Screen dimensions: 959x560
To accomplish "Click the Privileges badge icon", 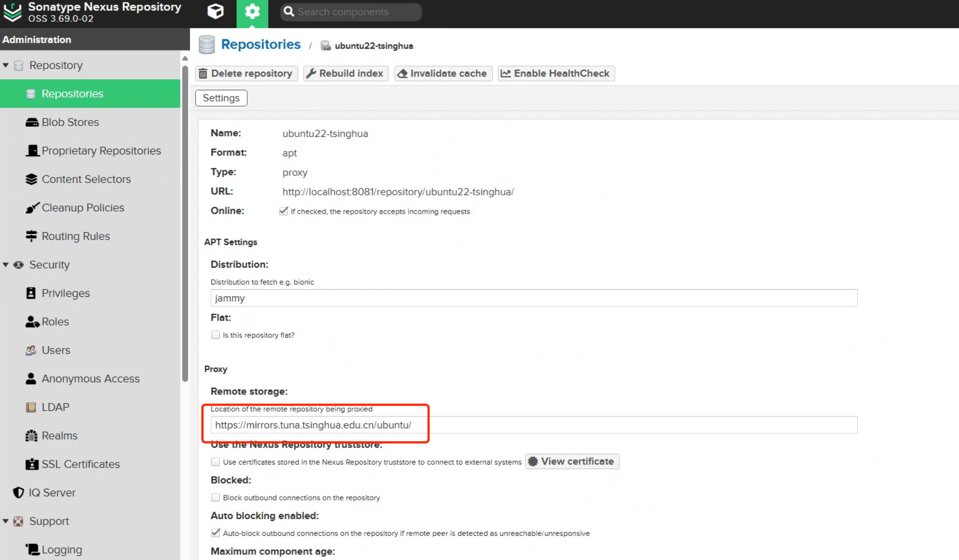I will [x=31, y=293].
